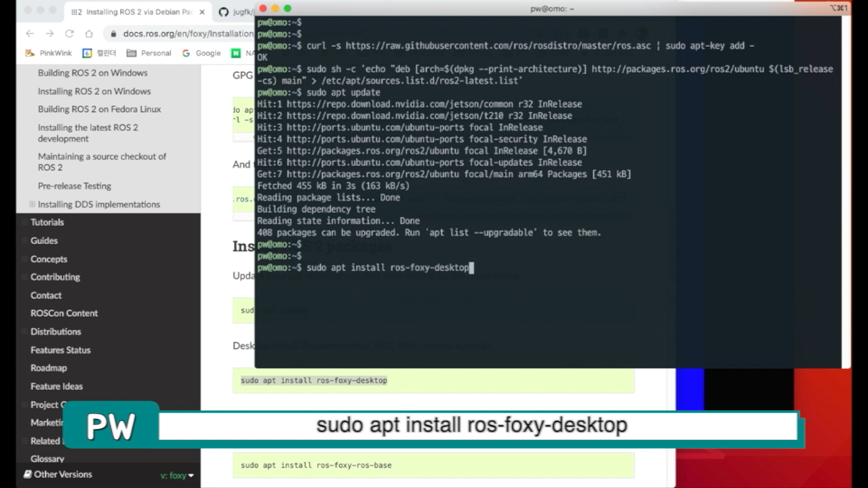Click terminal line 'Hit:3 http://ports.ubuntu.com/ubuntu-ports focal InRelease'

(x=399, y=127)
